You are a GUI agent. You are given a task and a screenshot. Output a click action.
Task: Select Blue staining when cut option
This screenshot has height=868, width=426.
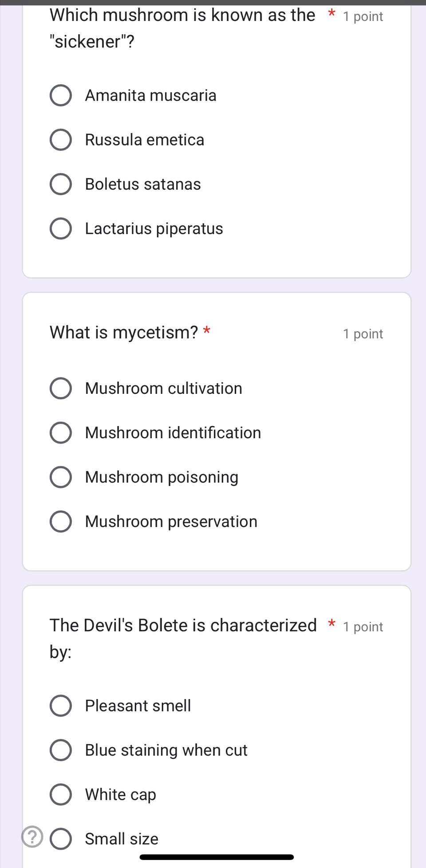click(x=61, y=750)
